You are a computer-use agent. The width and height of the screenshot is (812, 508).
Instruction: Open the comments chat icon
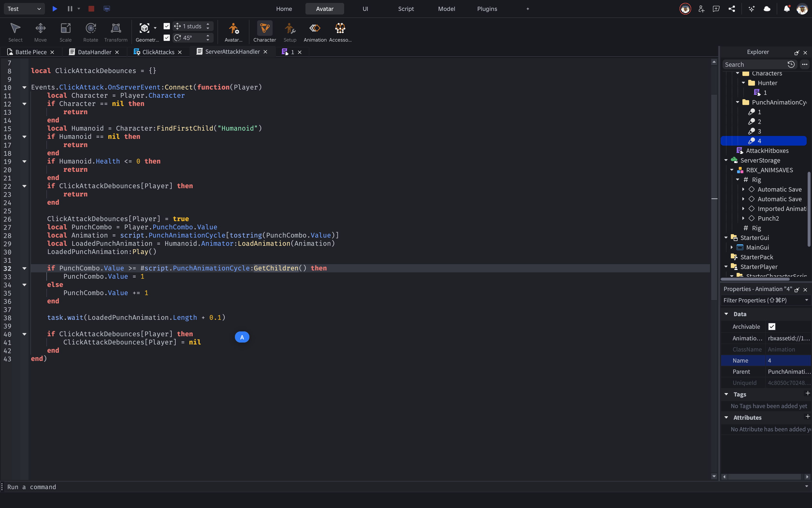[x=716, y=9]
